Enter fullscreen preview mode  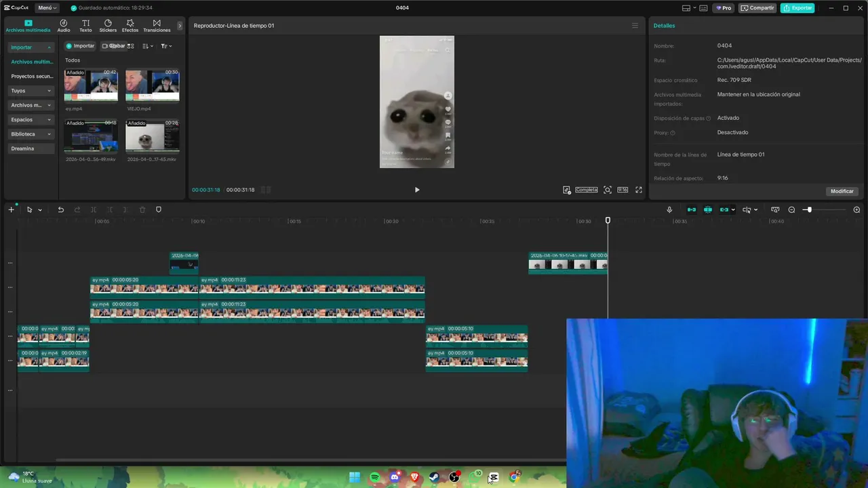(x=638, y=190)
